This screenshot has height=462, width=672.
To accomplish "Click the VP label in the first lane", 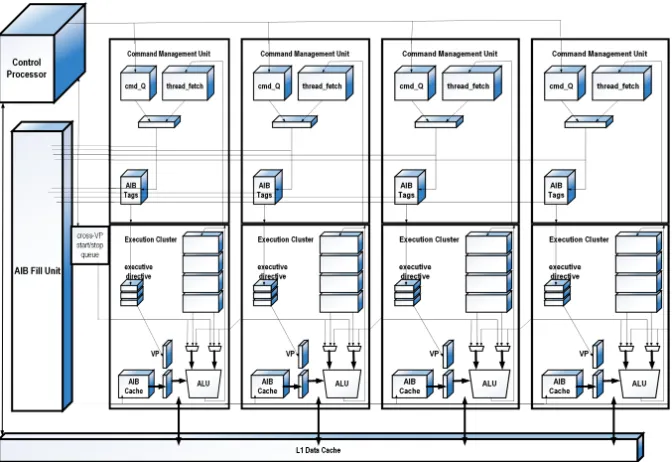I will tap(155, 354).
